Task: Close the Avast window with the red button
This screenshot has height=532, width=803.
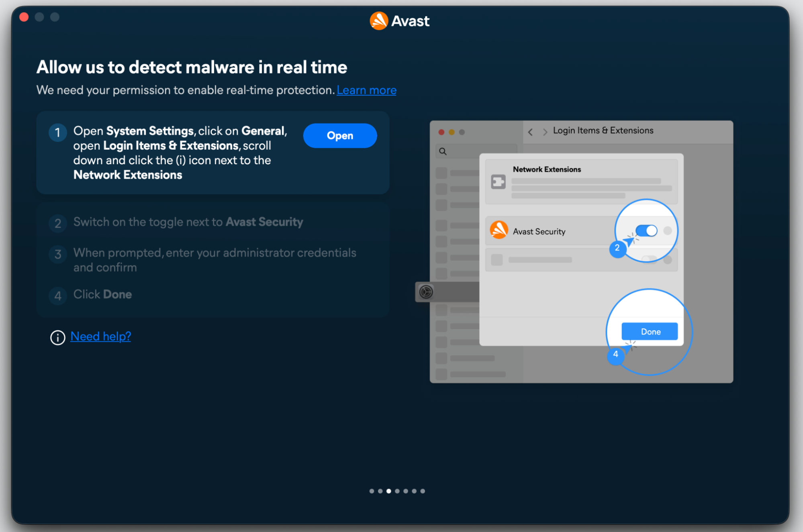Action: 24,17
